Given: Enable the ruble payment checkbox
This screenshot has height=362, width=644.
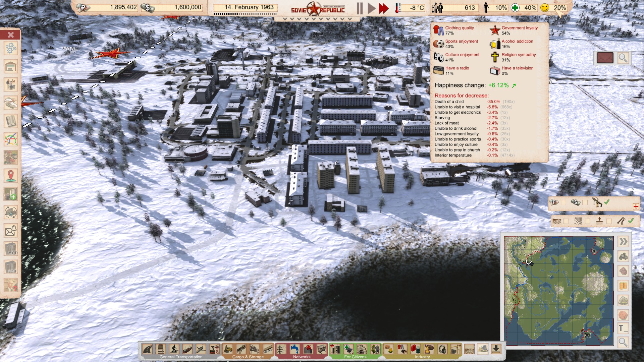Looking at the screenshot, I should [563, 202].
